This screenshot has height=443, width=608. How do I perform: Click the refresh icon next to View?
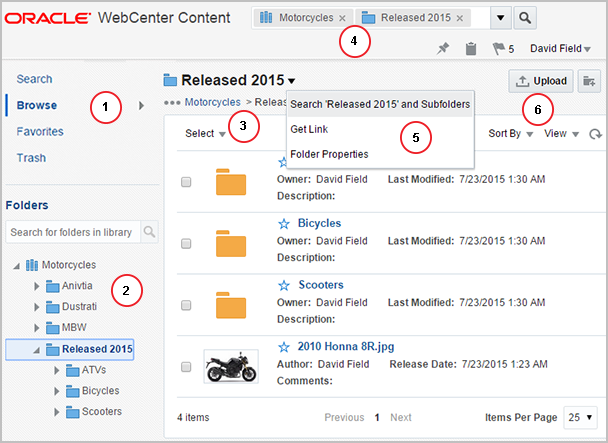point(595,134)
